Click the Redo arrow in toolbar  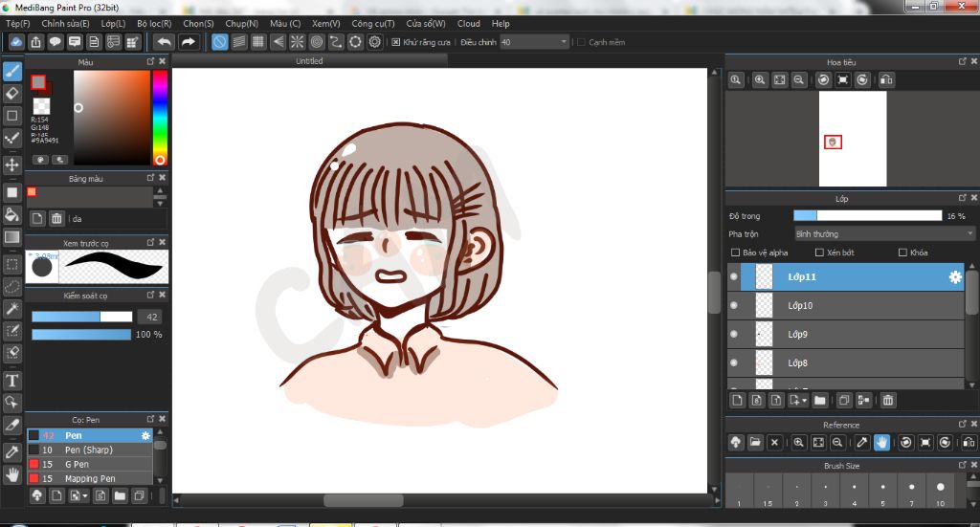[x=188, y=42]
